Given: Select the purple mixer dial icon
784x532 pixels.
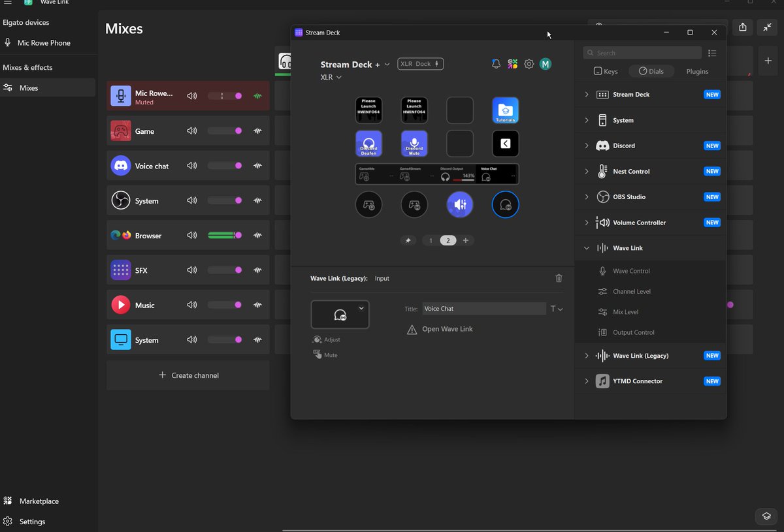Looking at the screenshot, I should 460,205.
